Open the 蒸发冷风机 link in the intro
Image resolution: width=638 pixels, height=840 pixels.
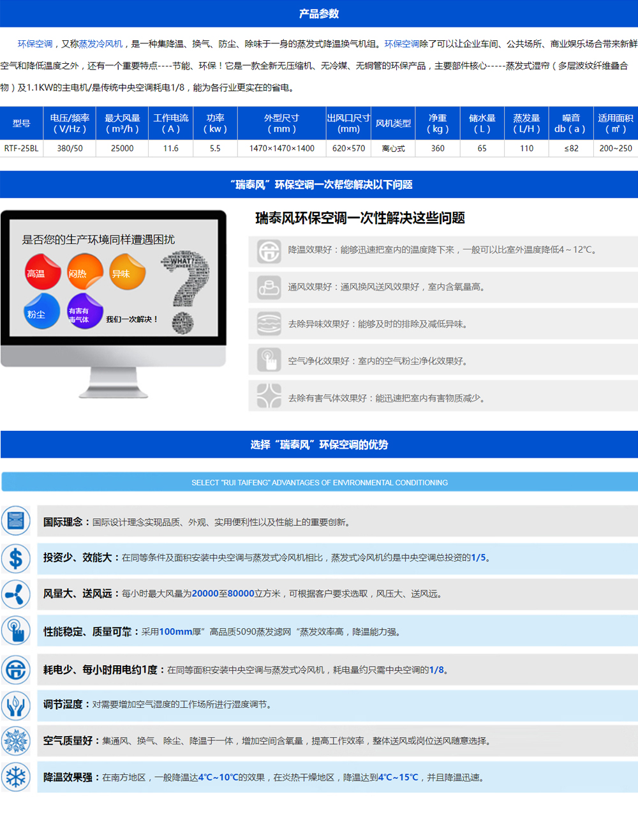(101, 44)
